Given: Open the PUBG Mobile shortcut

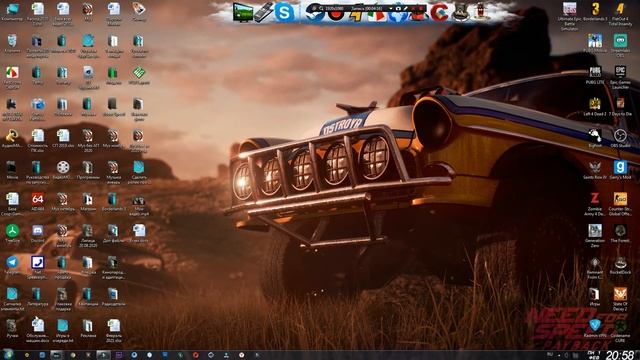Looking at the screenshot, I should tap(595, 44).
